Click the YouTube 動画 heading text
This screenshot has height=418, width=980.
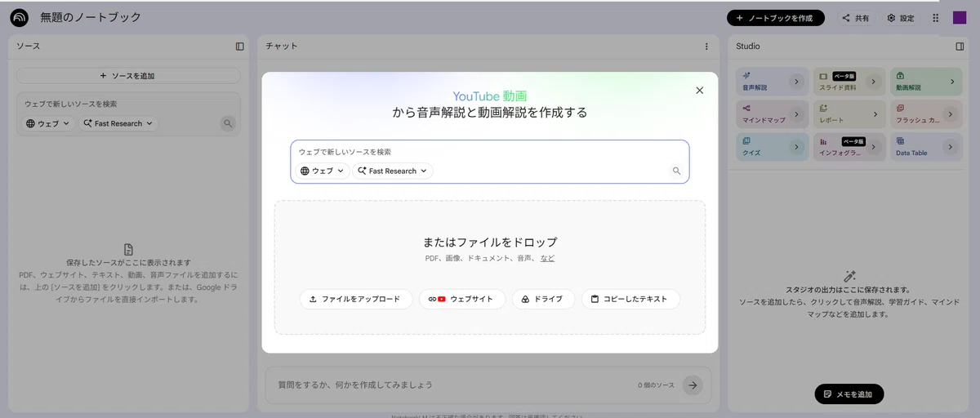pos(490,96)
